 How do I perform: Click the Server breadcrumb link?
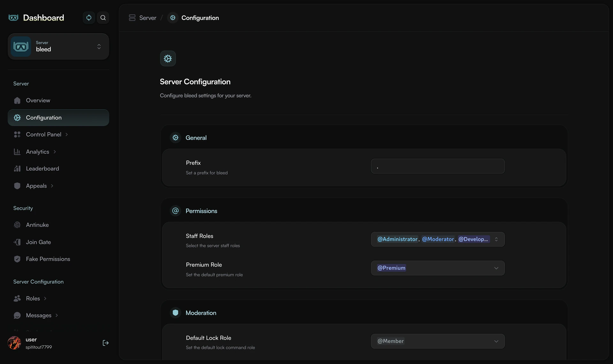click(148, 18)
